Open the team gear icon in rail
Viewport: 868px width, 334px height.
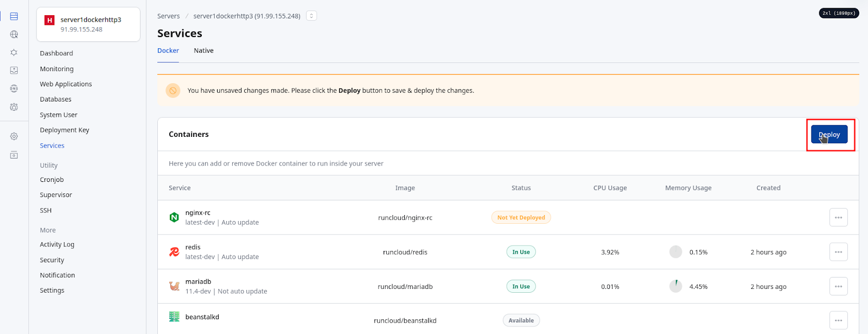point(14,107)
